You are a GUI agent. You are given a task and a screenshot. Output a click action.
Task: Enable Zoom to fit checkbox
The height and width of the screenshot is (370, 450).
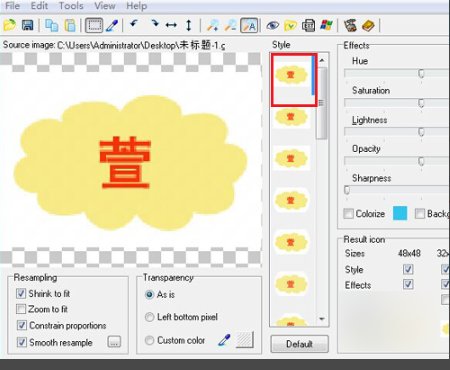pos(21,309)
